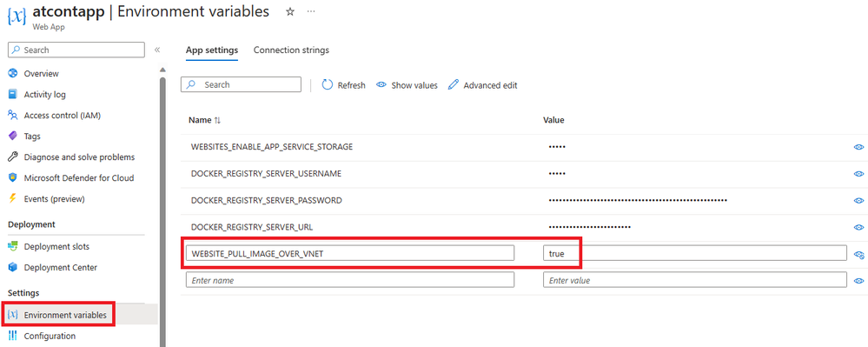Favorite the page with the star icon

[x=290, y=11]
